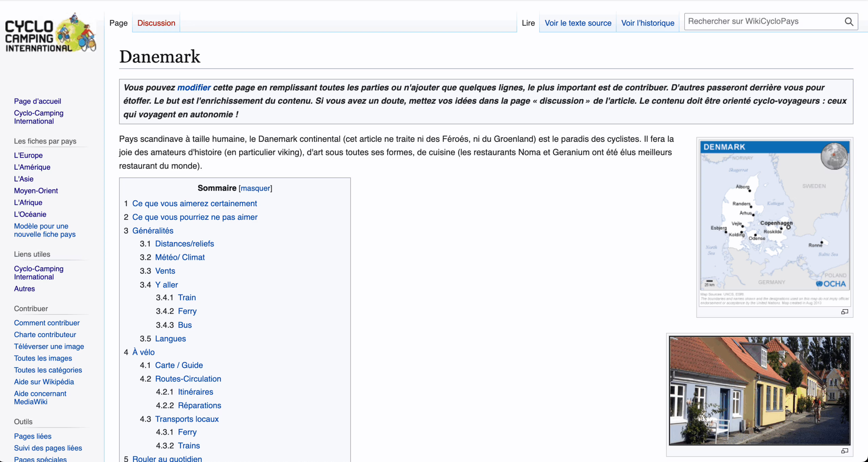Jump to section 3 Généralités

(153, 231)
